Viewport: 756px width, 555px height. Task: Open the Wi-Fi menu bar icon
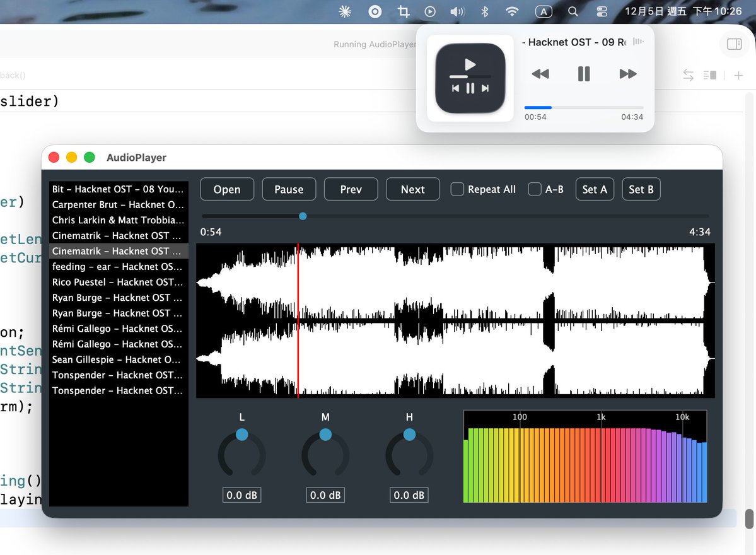coord(512,11)
